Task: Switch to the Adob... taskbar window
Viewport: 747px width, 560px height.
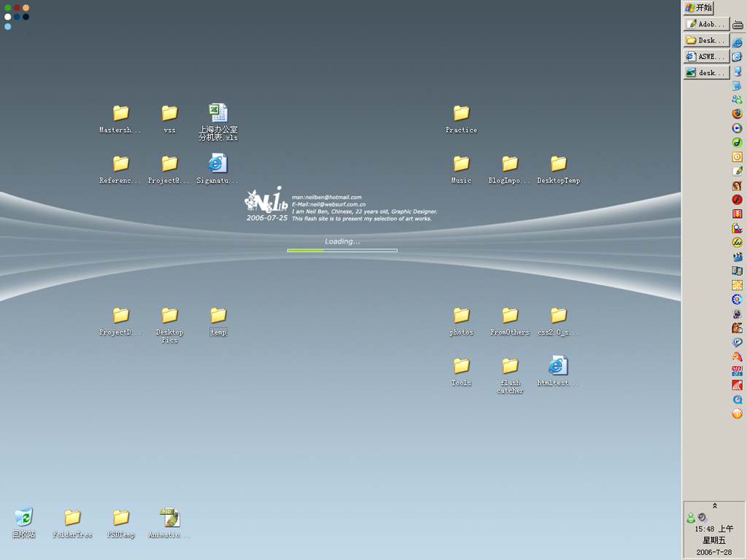Action: click(706, 24)
